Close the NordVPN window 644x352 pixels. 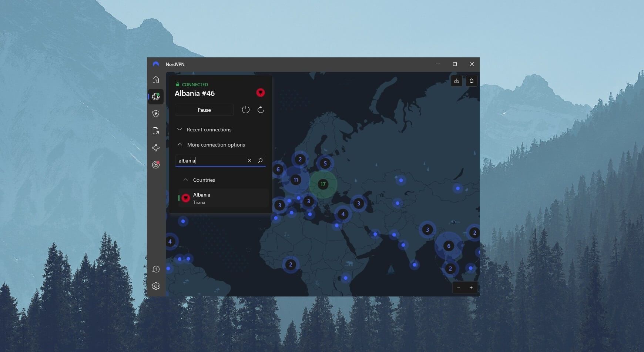[472, 64]
